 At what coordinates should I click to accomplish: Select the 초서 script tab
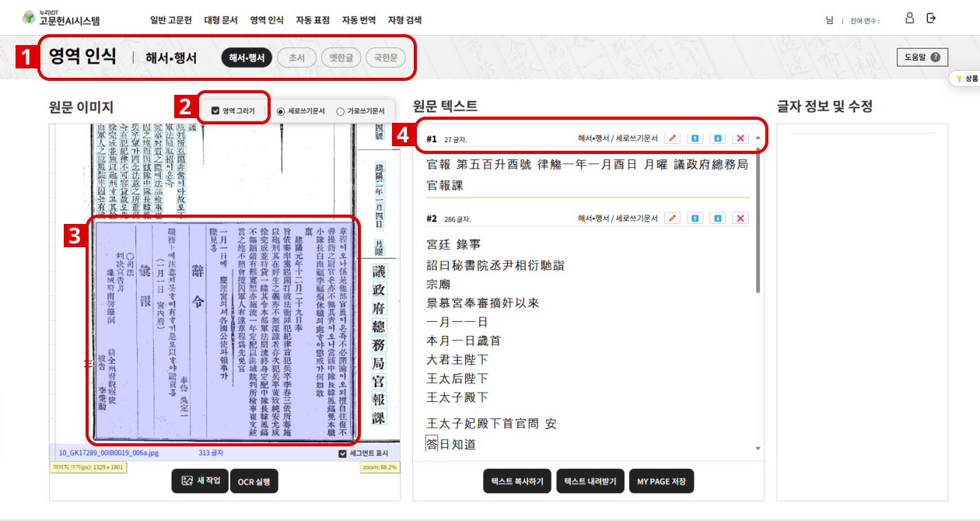296,58
